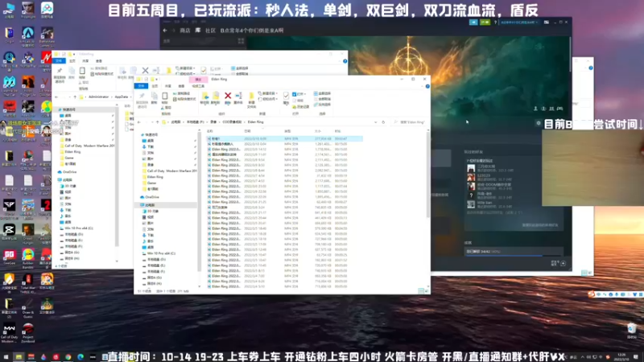Click the Copy icon in Elden Ring ribbon
The image size is (644, 362).
coord(154,97)
